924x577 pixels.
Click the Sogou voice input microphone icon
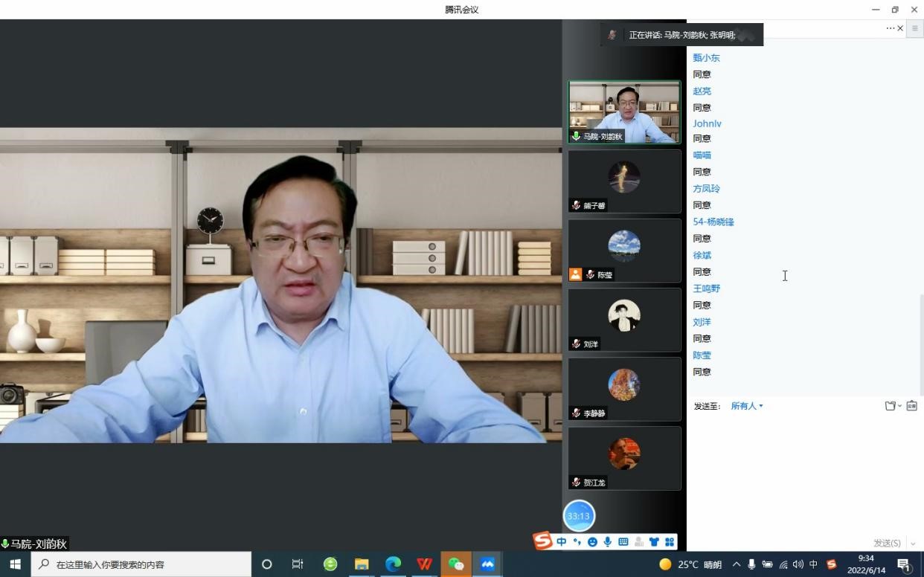point(608,542)
